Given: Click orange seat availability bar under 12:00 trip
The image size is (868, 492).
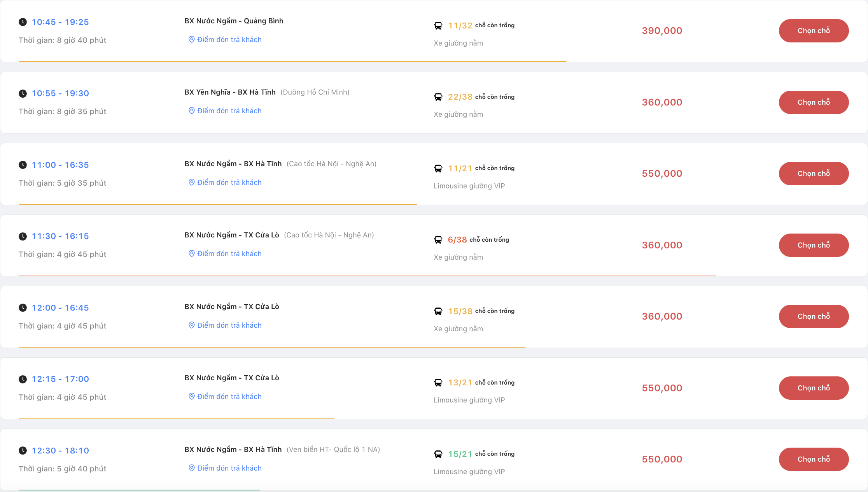Looking at the screenshot, I should point(272,347).
